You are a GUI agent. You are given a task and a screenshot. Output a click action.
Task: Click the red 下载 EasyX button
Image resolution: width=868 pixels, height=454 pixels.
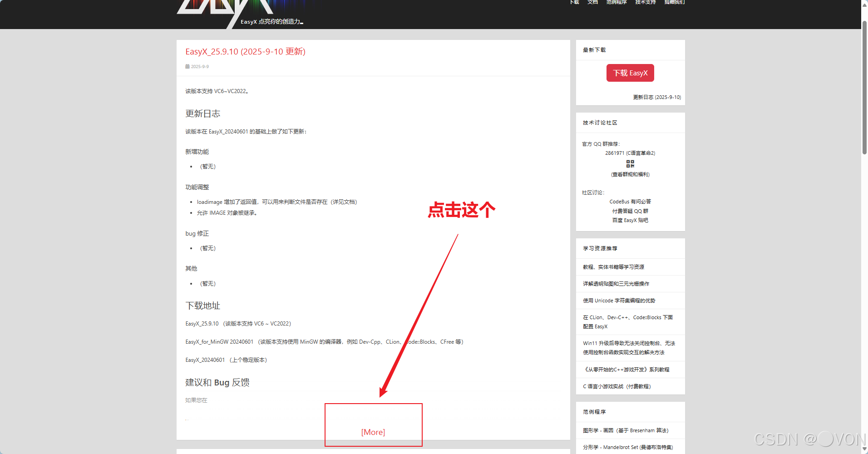(x=630, y=73)
